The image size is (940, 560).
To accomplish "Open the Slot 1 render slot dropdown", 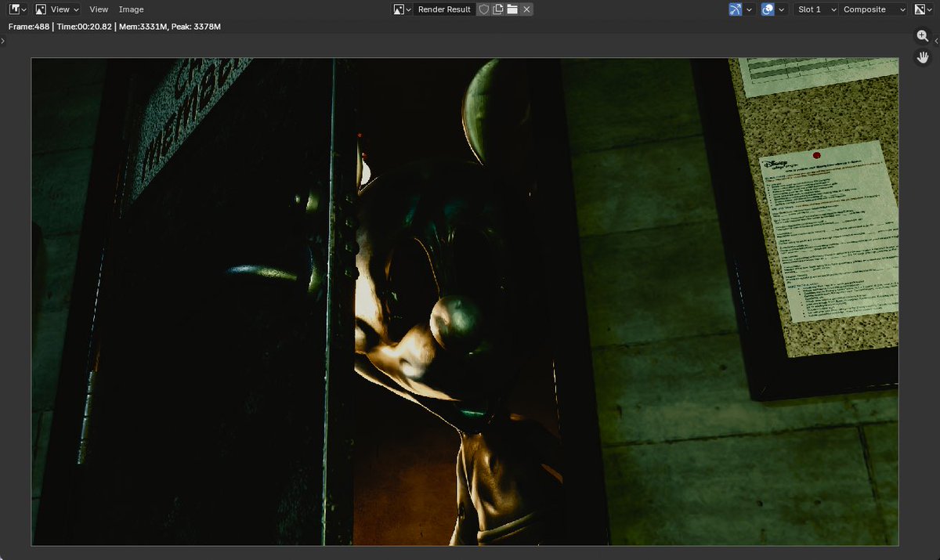I will click(815, 9).
